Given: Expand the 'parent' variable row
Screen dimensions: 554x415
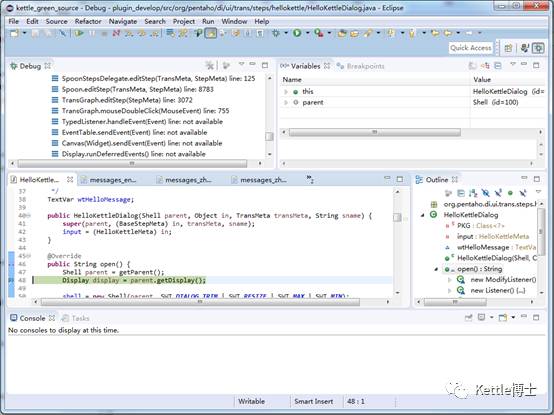Looking at the screenshot, I should click(x=286, y=103).
